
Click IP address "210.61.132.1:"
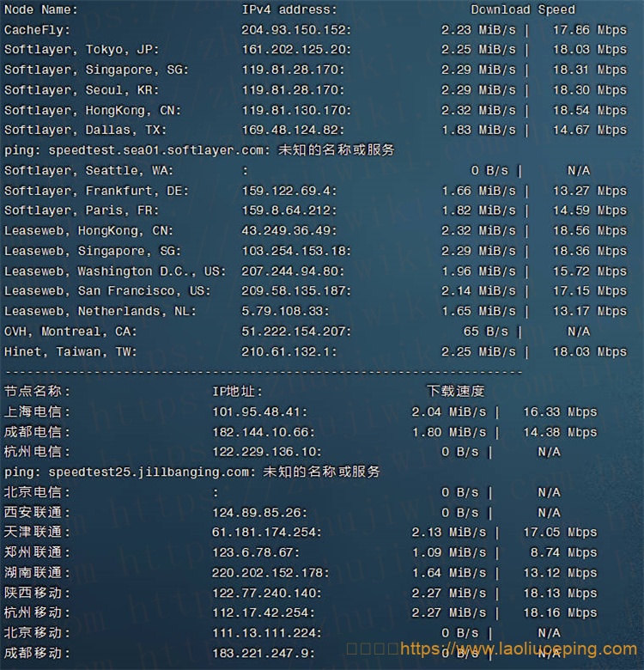tap(289, 352)
